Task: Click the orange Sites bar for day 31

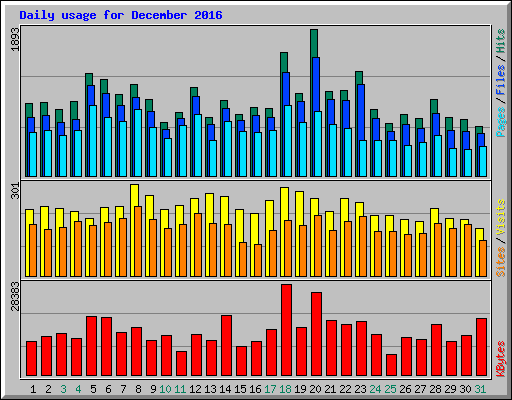Action: 483,258
